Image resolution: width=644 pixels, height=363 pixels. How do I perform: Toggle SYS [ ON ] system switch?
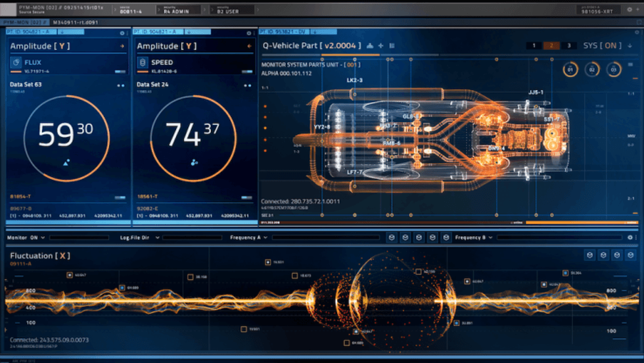click(x=602, y=45)
